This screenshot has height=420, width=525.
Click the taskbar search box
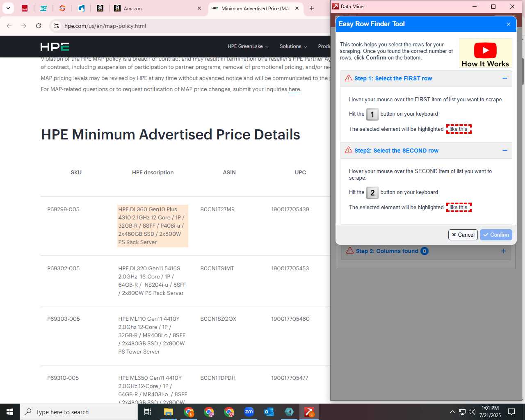(79, 412)
